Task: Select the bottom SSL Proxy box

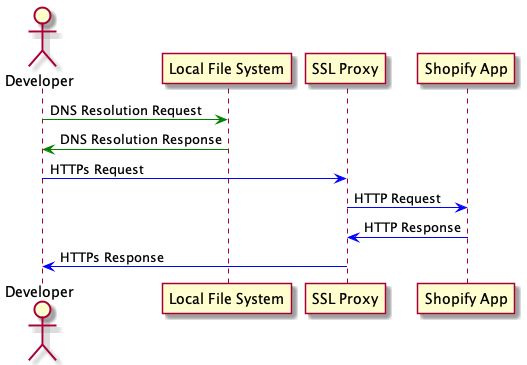Action: [345, 299]
